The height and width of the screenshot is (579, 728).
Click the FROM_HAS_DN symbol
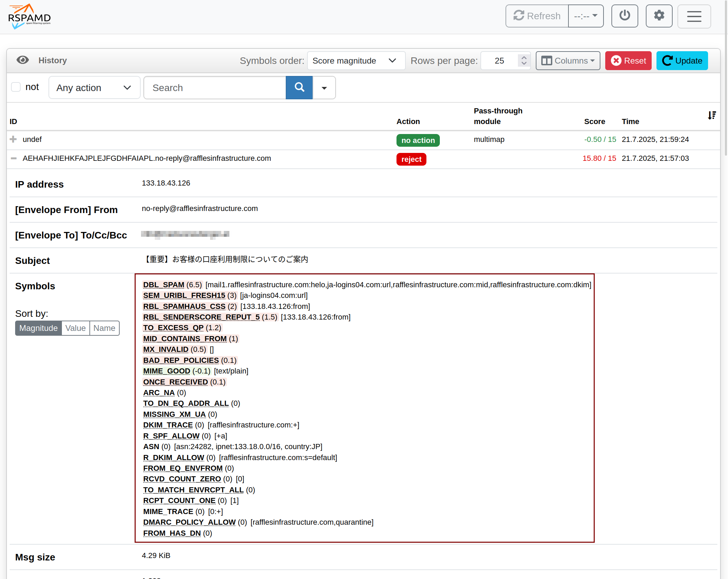(172, 533)
